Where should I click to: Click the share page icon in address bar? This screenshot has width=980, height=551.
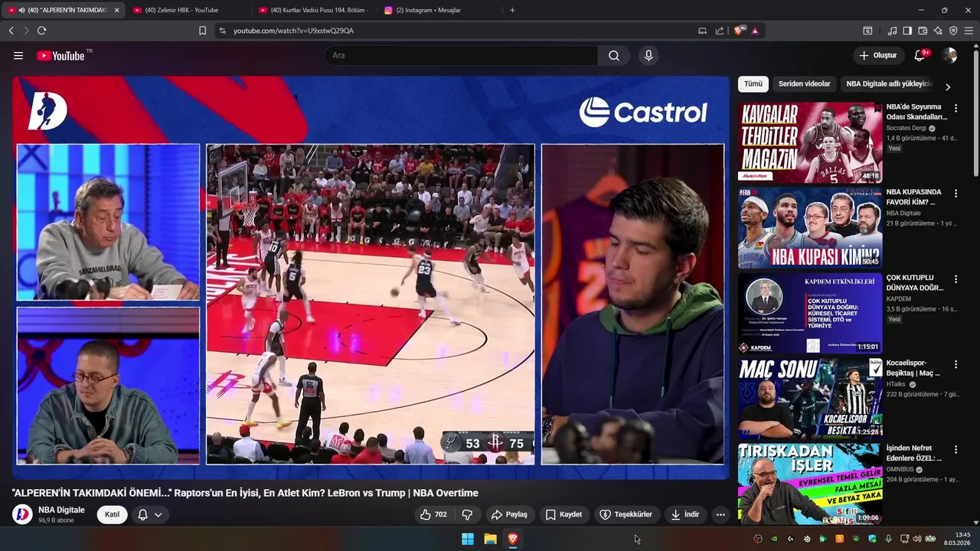[x=720, y=31]
